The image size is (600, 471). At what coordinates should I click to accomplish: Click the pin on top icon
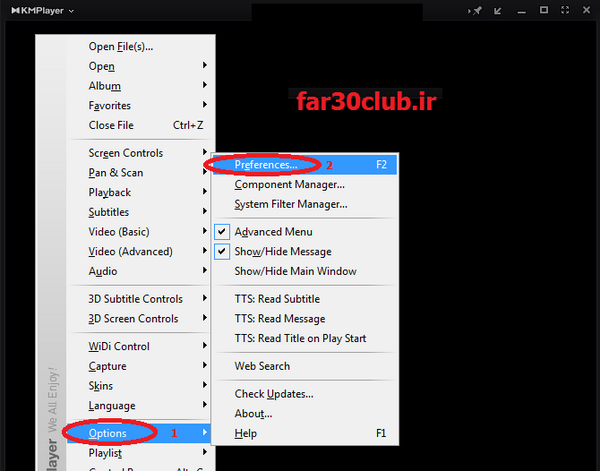pos(475,11)
